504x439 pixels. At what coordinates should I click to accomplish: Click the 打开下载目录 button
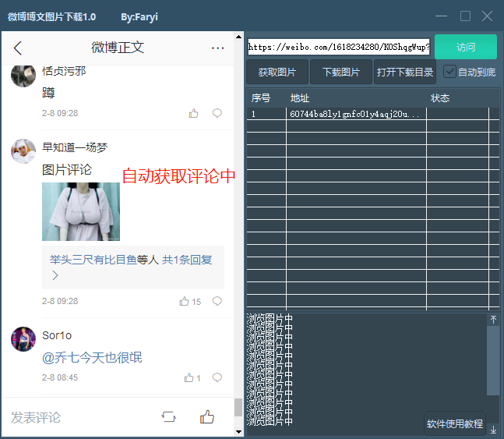coord(404,72)
